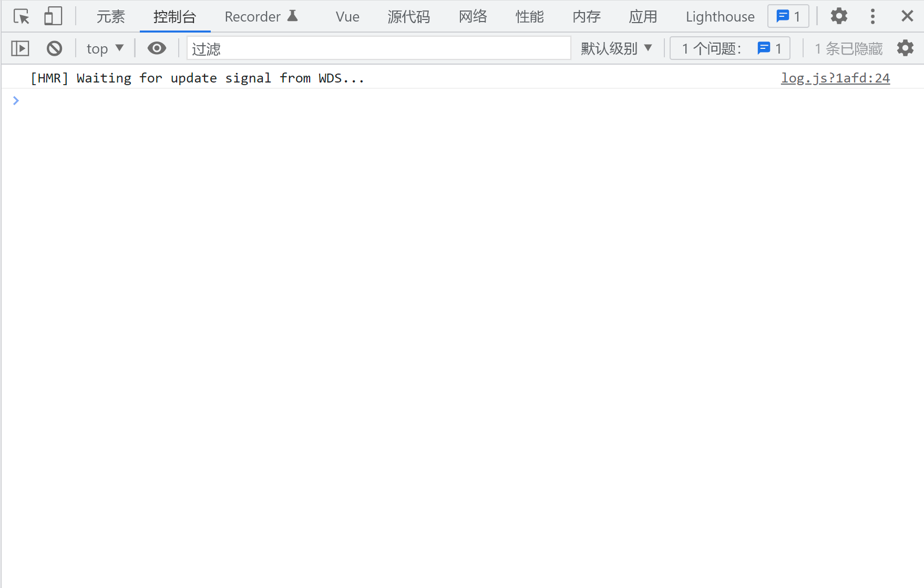
Task: Clear the console output
Action: tap(54, 48)
